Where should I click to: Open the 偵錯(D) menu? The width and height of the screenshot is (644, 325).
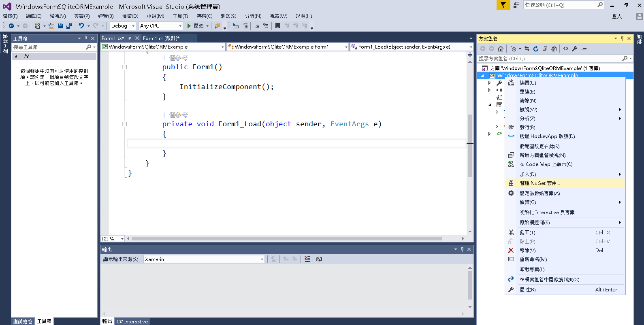tap(130, 16)
